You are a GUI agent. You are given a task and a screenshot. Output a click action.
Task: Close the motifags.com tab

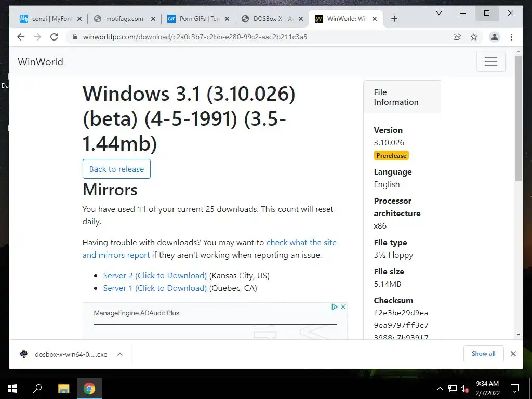153,19
